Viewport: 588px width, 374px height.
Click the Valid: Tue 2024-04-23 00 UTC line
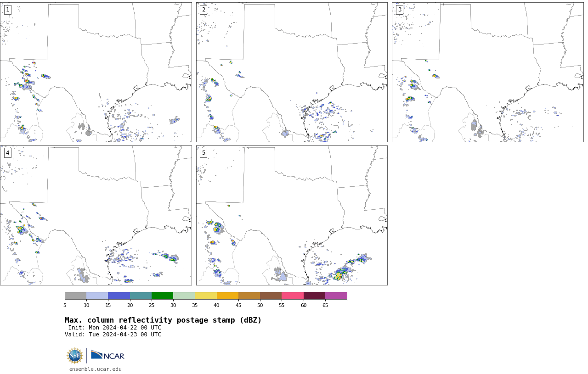pyautogui.click(x=113, y=335)
